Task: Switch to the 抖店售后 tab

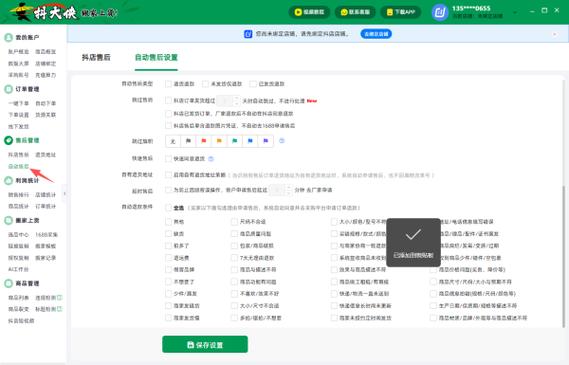Action: (x=96, y=57)
